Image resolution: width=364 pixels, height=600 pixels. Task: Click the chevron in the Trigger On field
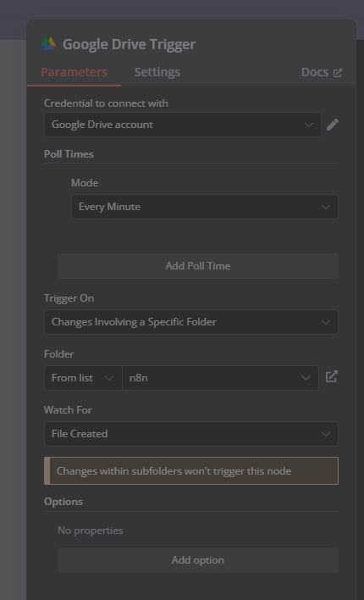click(326, 322)
